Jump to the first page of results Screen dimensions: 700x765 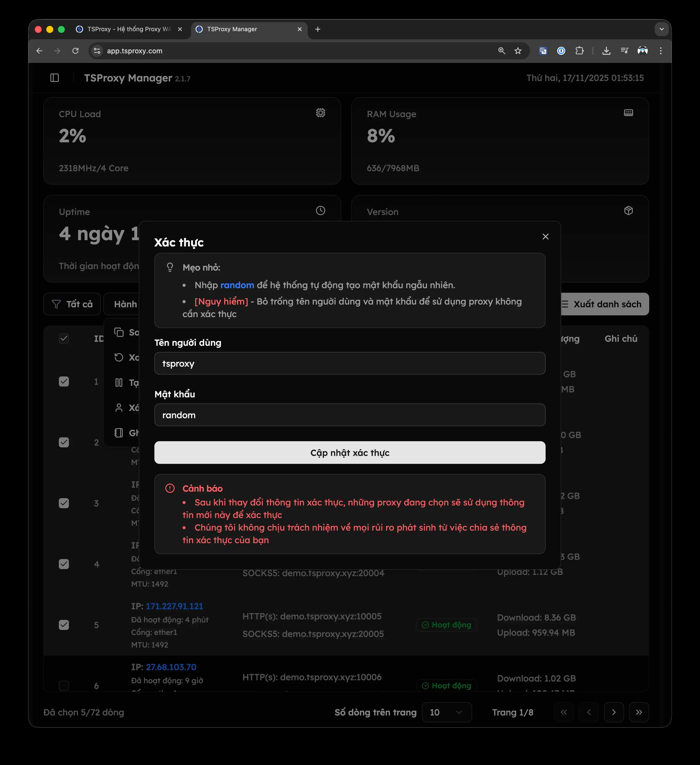click(x=564, y=712)
